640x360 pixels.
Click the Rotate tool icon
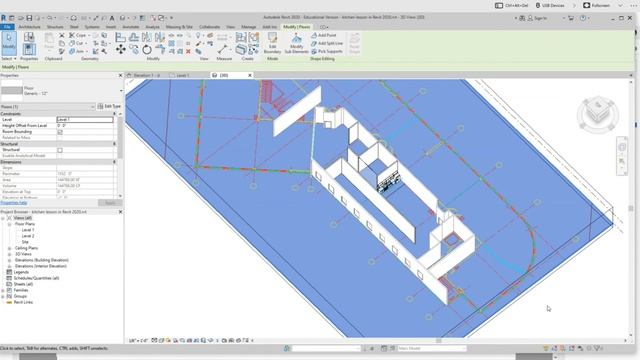coord(147,50)
